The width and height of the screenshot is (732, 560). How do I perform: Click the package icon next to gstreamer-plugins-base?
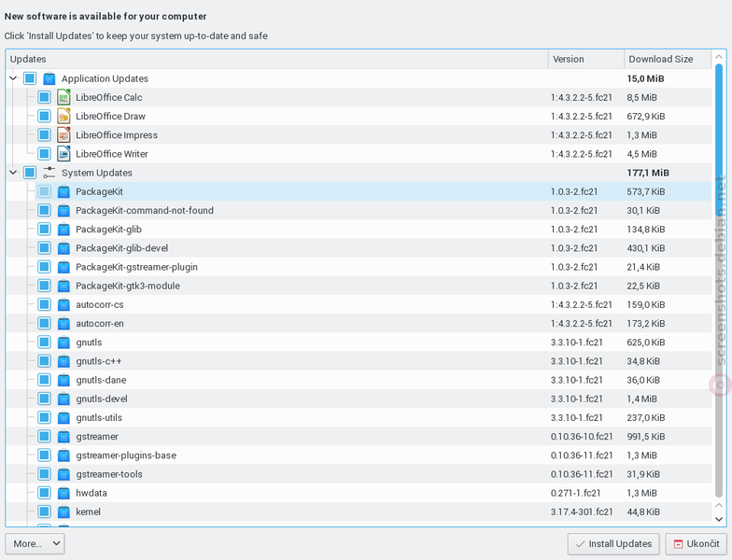point(63,455)
